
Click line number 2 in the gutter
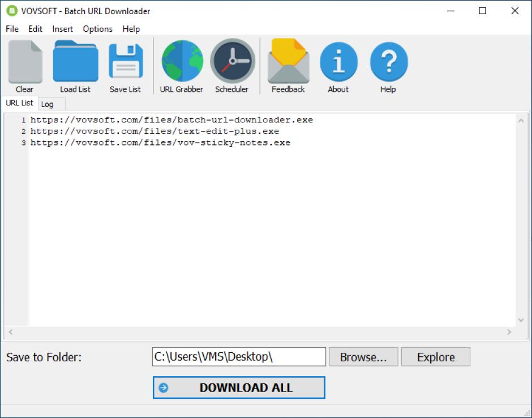point(23,131)
